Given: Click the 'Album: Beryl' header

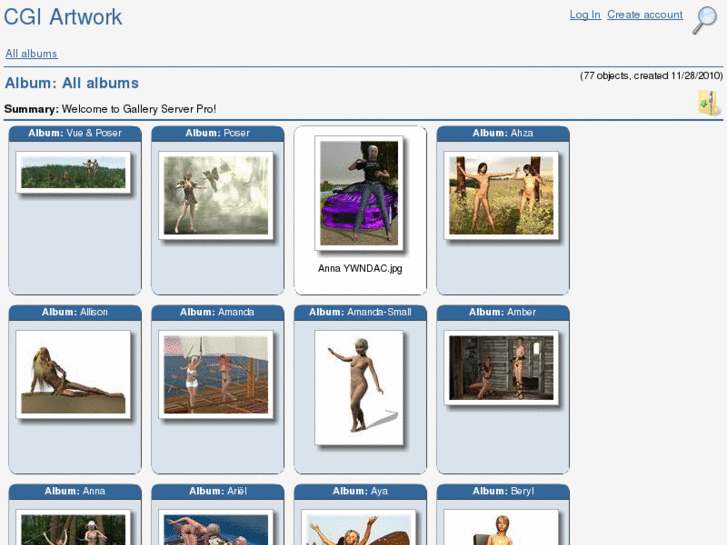Looking at the screenshot, I should [503, 491].
